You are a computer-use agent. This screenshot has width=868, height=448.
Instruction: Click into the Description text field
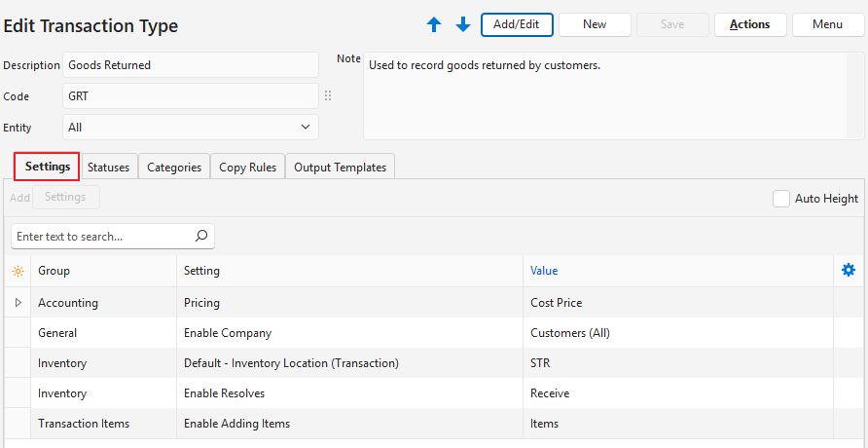click(x=191, y=65)
